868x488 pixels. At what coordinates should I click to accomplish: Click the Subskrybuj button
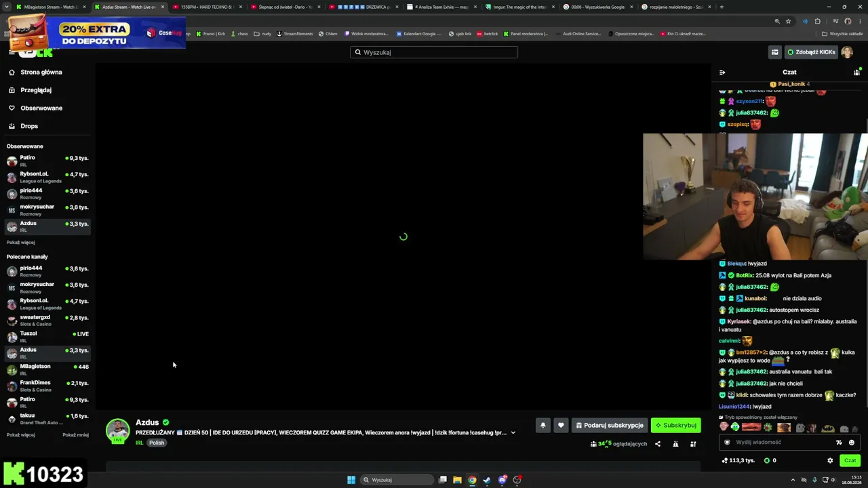(675, 425)
